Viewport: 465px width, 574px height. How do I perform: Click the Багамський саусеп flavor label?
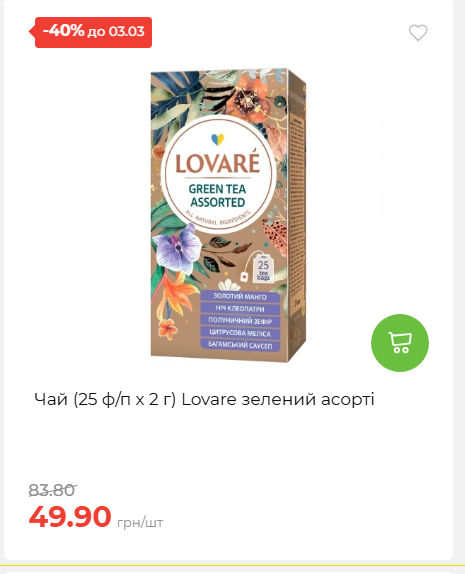(x=240, y=345)
